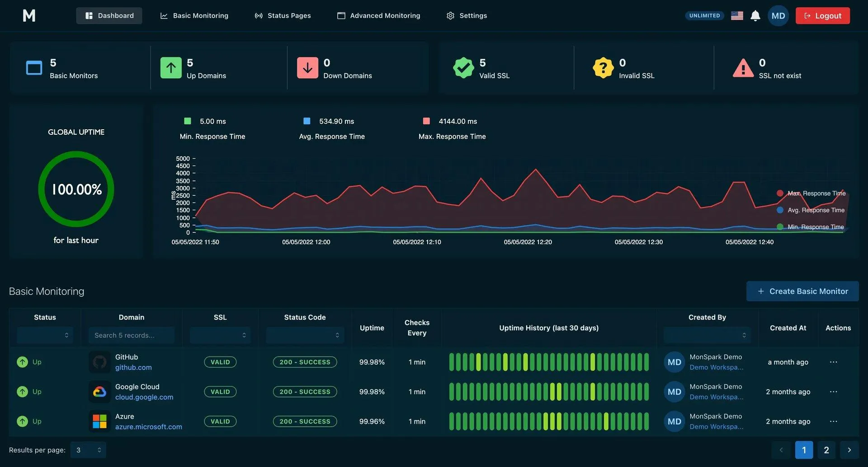Open the Status filter dropdown
The height and width of the screenshot is (467, 868).
(x=45, y=335)
